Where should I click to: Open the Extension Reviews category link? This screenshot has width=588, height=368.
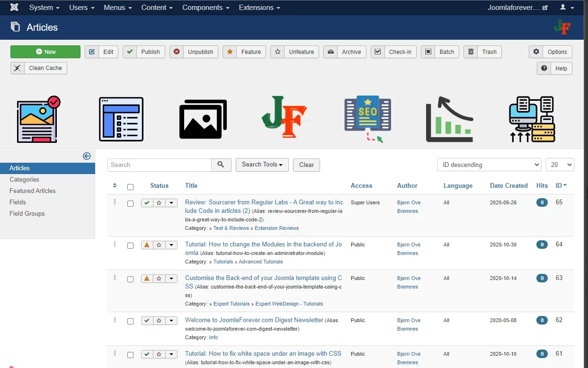(x=276, y=228)
